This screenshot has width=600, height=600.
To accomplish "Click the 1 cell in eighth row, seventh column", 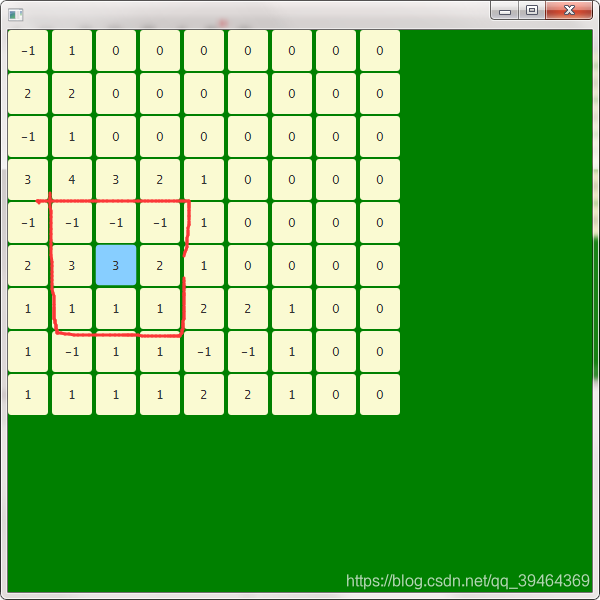I will (x=292, y=351).
